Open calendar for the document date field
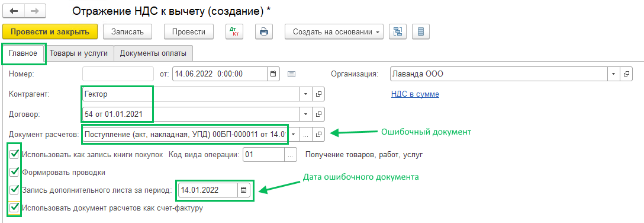The width and height of the screenshot is (644, 223). (x=273, y=74)
